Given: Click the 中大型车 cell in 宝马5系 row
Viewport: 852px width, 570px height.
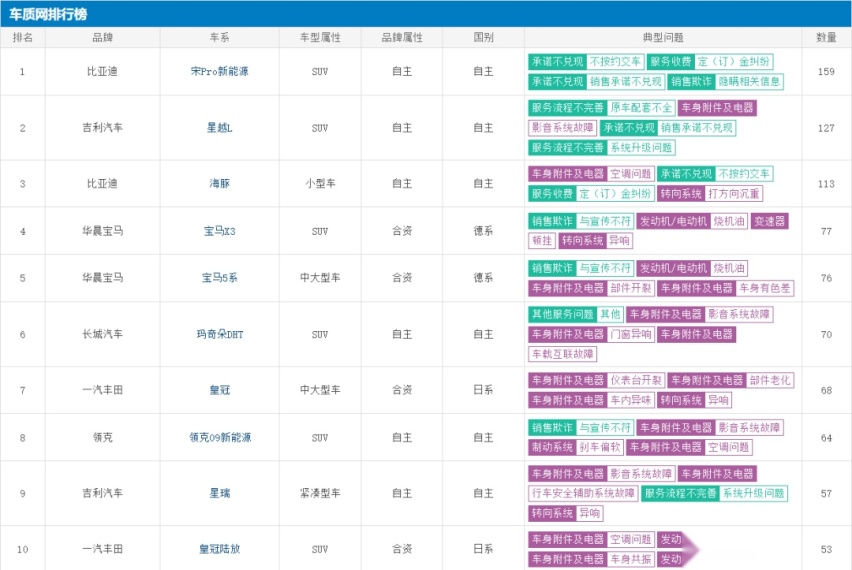Looking at the screenshot, I should [x=320, y=278].
